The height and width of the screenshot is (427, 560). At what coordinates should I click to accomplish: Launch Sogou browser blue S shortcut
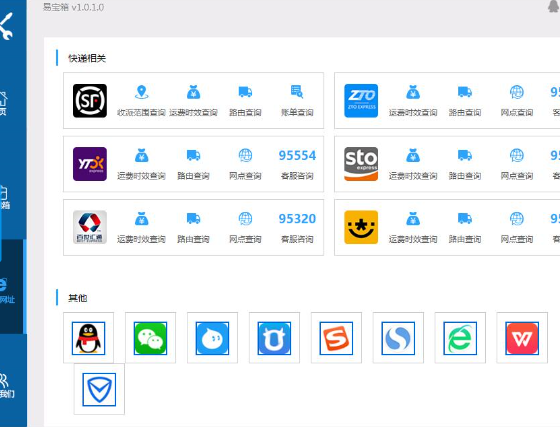(x=398, y=338)
